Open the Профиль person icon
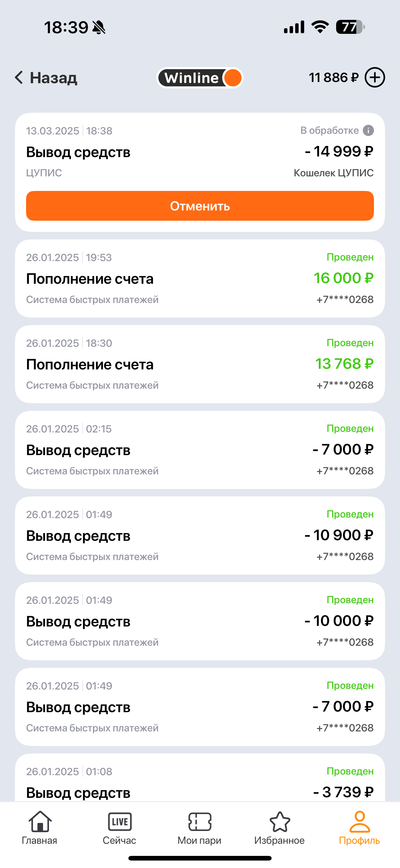The height and width of the screenshot is (868, 400). [359, 821]
